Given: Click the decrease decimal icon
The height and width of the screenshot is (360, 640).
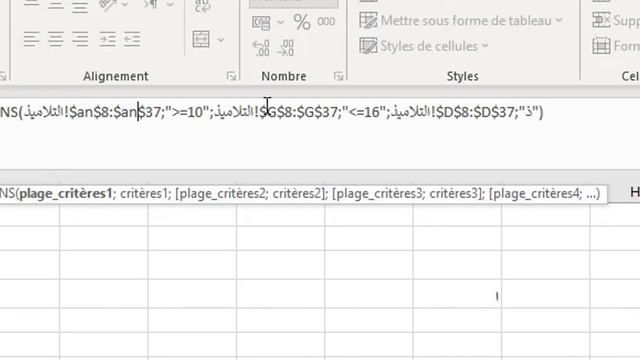Looking at the screenshot, I should (285, 48).
